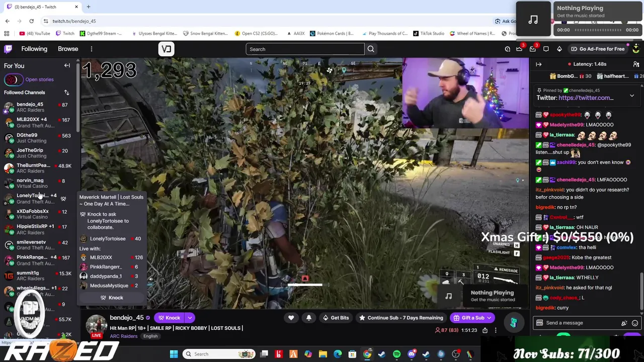Share the stream via share icon
644x362 pixels.
[x=485, y=330]
